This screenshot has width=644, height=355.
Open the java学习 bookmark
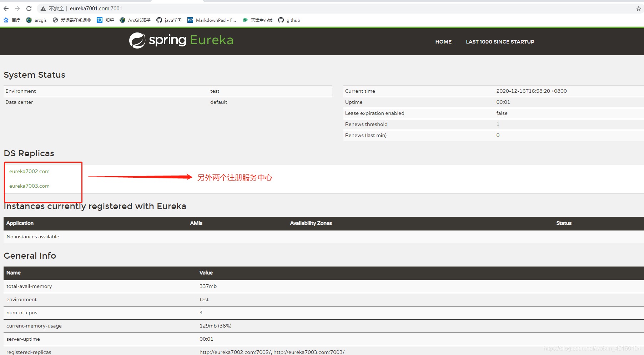pyautogui.click(x=169, y=20)
